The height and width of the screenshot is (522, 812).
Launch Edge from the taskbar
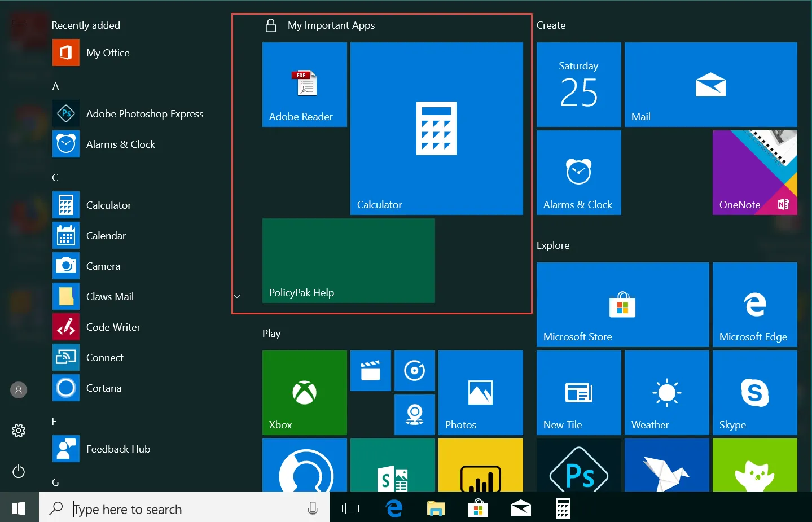[x=394, y=508]
